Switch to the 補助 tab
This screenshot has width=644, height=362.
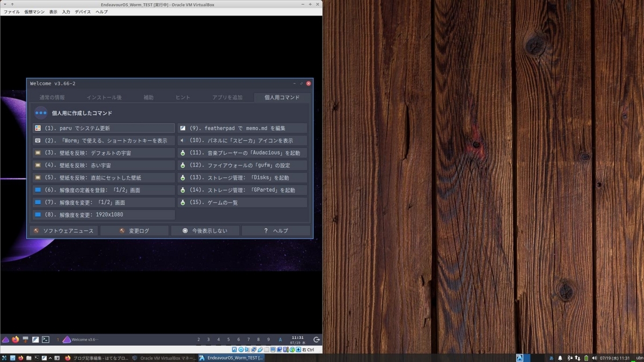148,98
